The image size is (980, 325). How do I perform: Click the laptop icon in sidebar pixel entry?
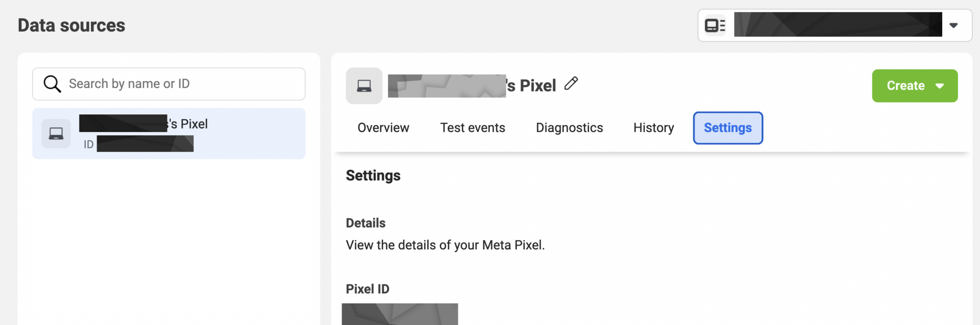pos(56,134)
